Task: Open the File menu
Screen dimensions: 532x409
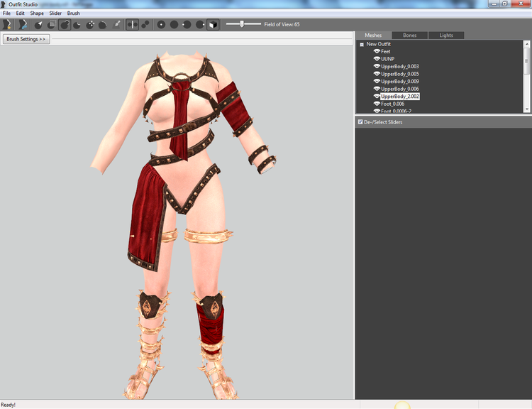Action: pyautogui.click(x=7, y=13)
